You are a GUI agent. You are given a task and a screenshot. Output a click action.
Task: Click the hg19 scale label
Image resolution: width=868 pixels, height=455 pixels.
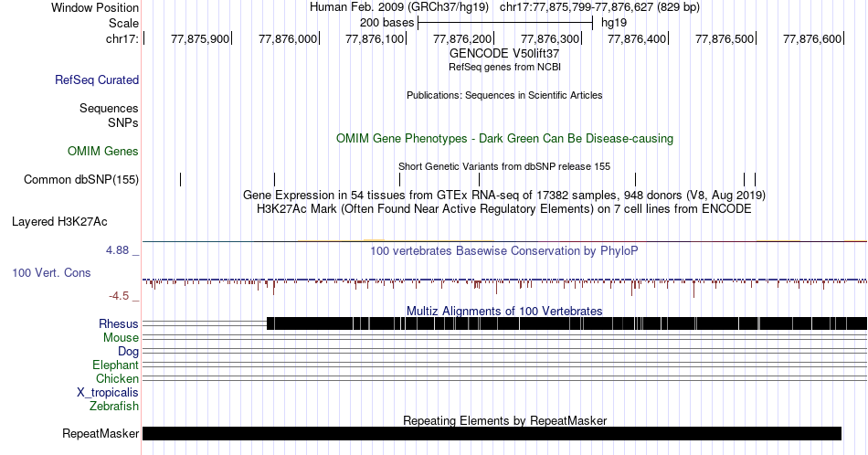614,23
